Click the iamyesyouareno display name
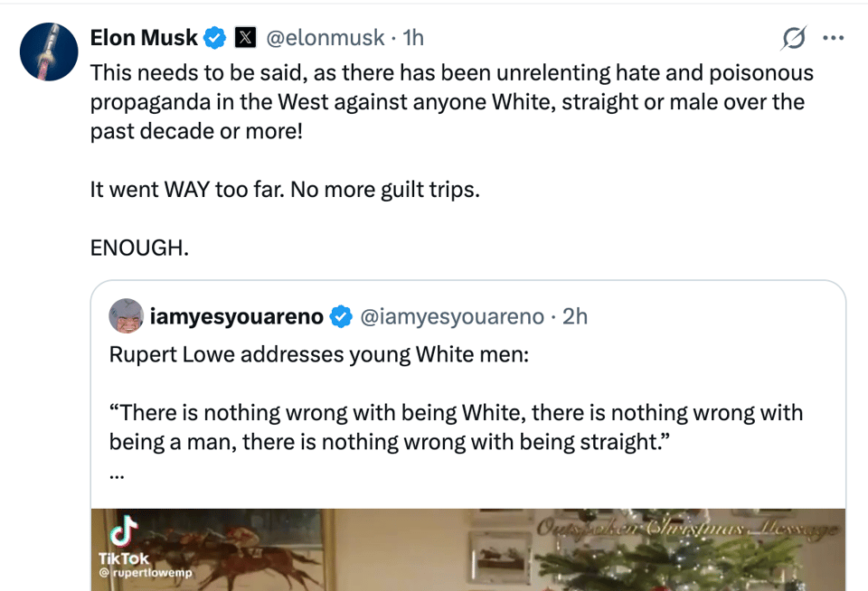Screen dimensions: 868x591 click(x=236, y=316)
